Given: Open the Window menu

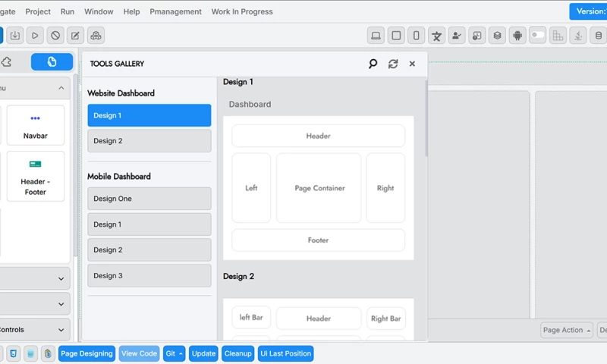Looking at the screenshot, I should tap(99, 11).
